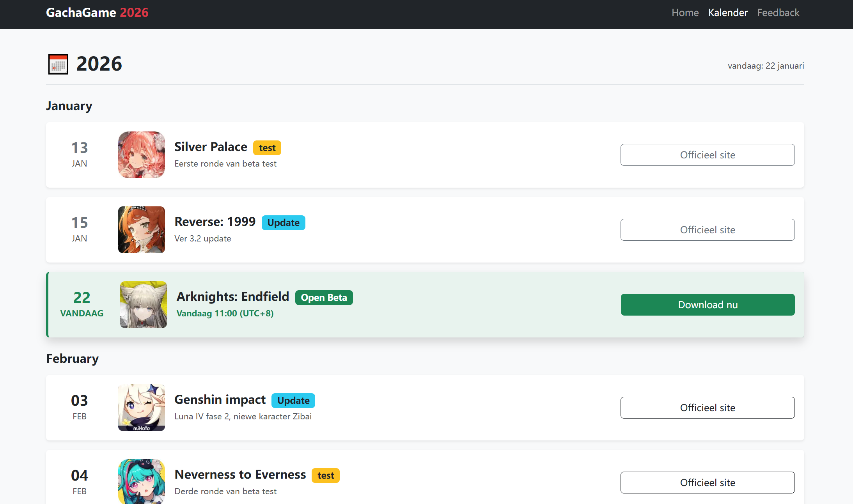
Task: Visit Officieel site for Reverse: 1999
Action: point(708,230)
